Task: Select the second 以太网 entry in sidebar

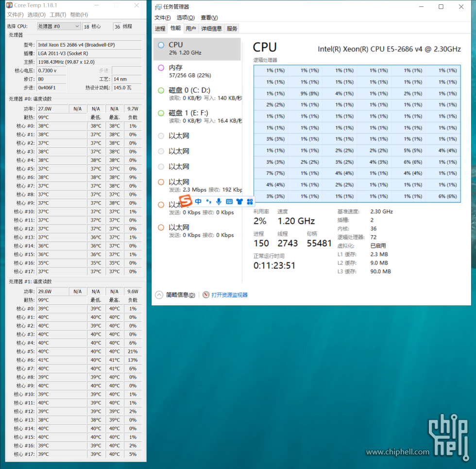Action: pos(197,151)
